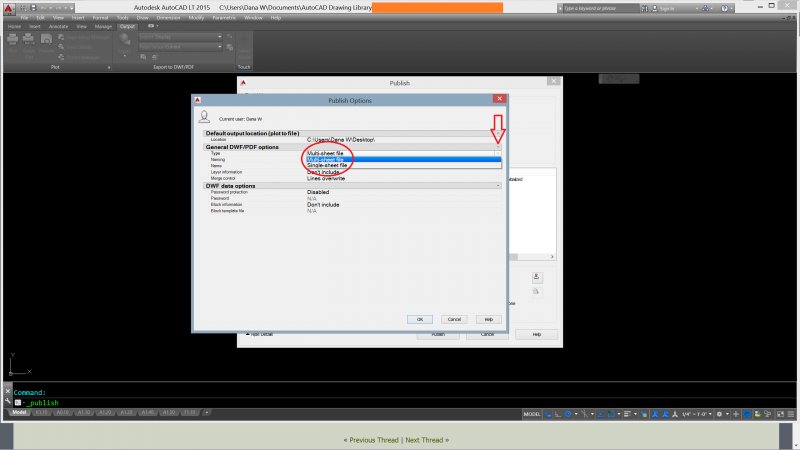Toggle ortho mode icon in the status bar
Screen dimensions: 800x450
558,414
